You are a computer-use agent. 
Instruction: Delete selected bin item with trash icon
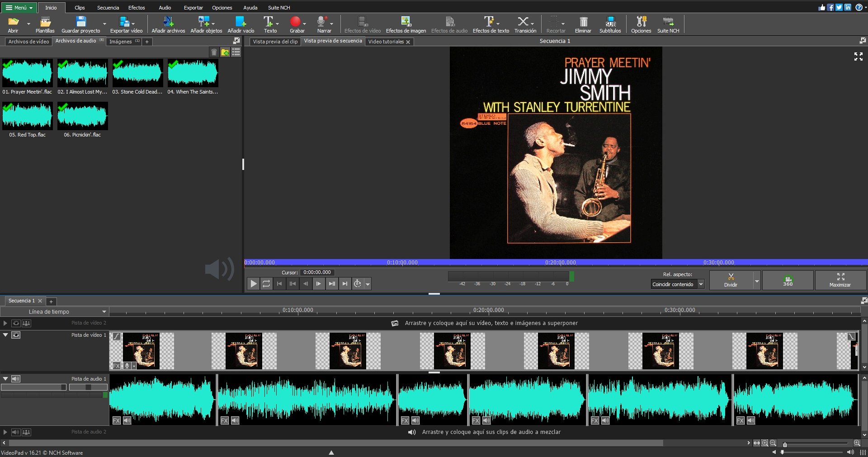(x=214, y=52)
